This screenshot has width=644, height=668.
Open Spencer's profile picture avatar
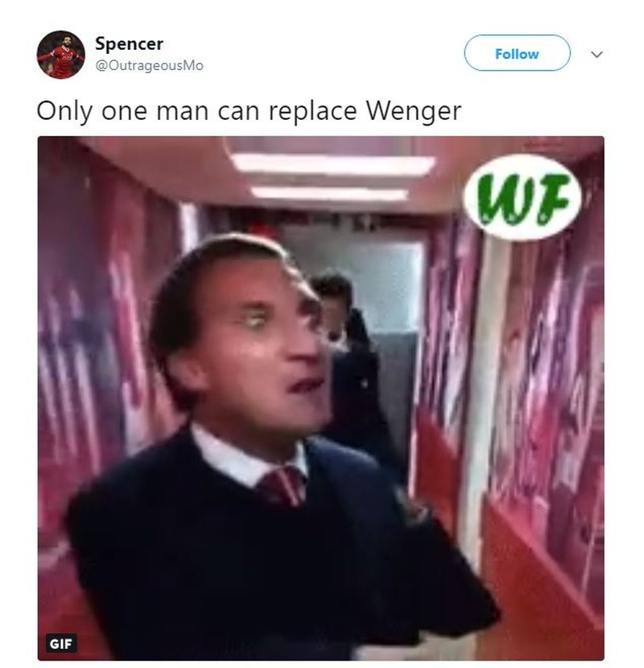tap(61, 55)
